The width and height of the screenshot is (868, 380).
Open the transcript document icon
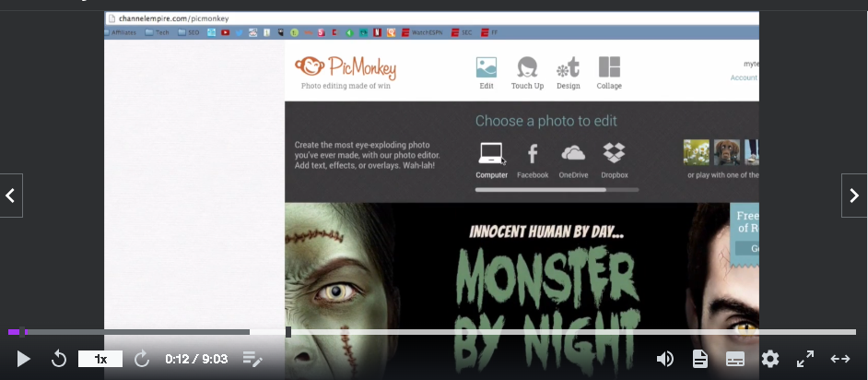click(699, 359)
